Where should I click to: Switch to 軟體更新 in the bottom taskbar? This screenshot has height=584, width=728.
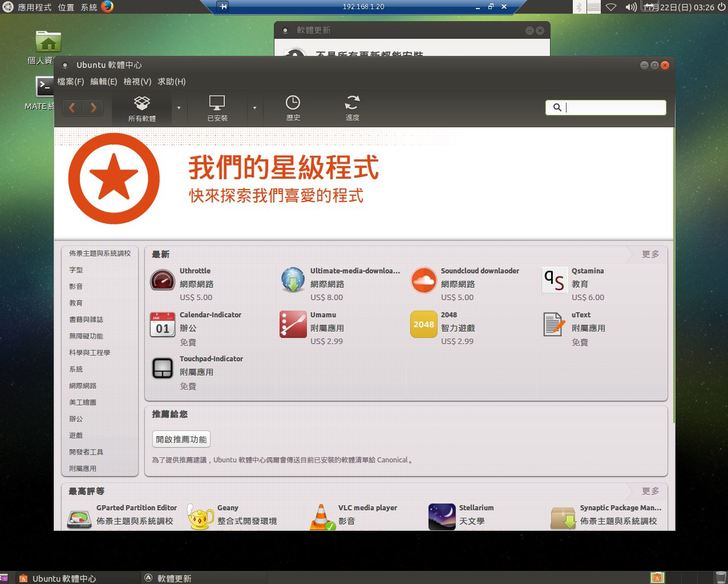168,578
